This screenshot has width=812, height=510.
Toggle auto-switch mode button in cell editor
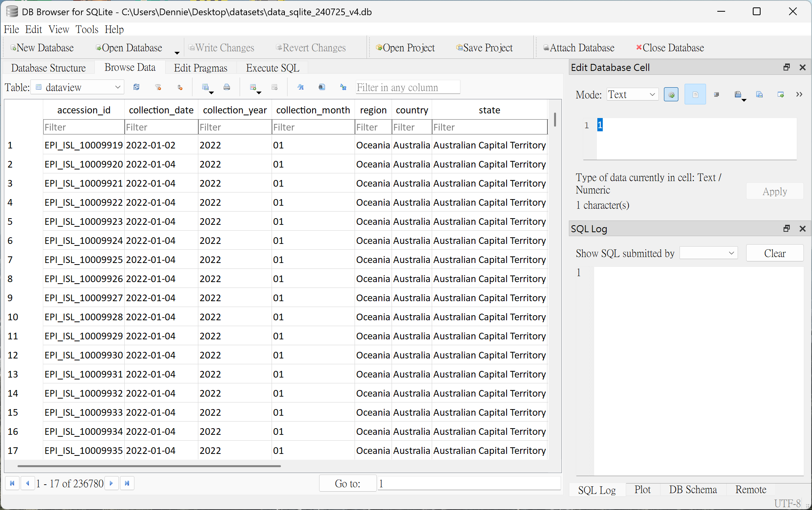point(671,95)
